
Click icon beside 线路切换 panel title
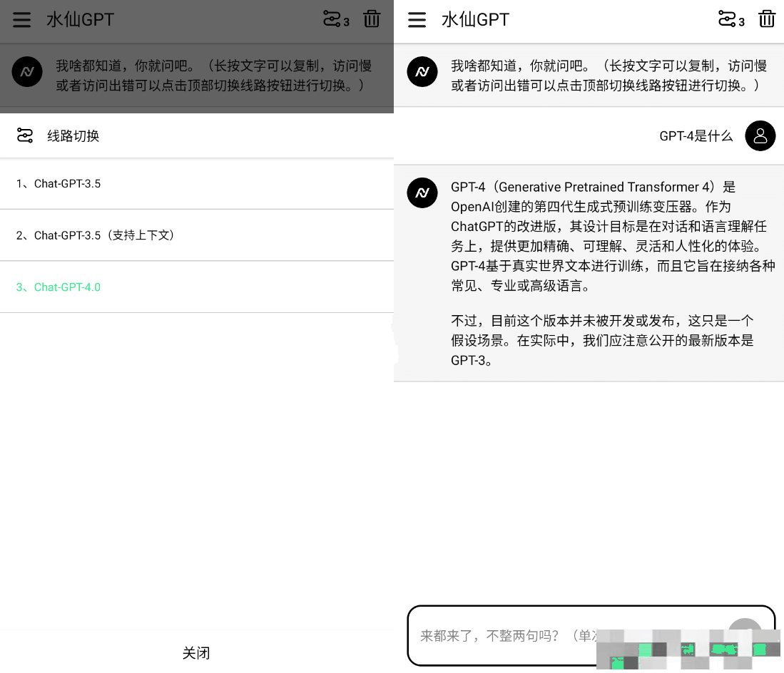point(24,135)
